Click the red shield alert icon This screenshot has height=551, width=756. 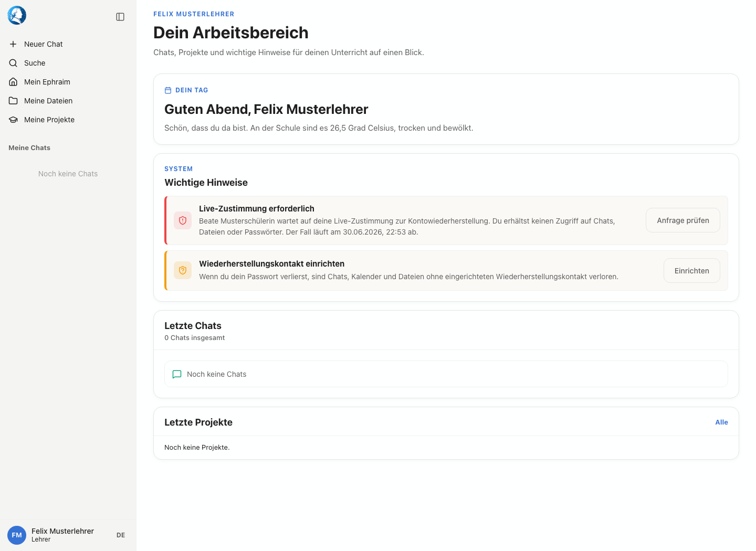point(183,220)
